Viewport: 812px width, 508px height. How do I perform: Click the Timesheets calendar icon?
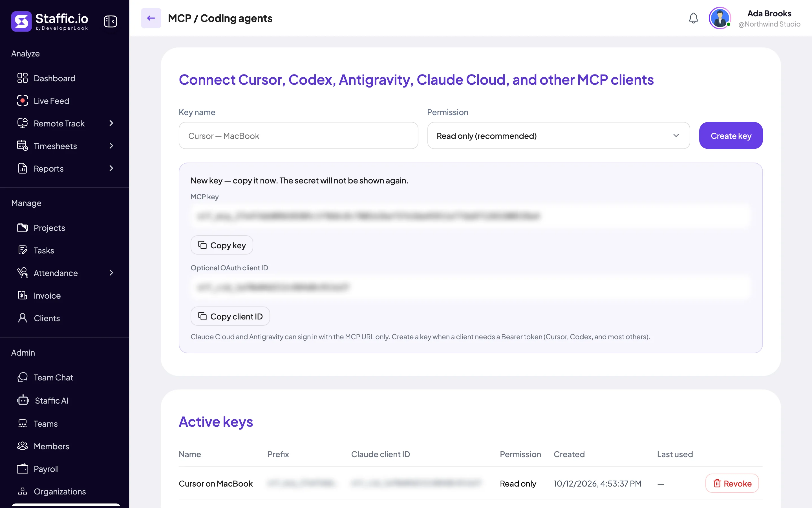tap(23, 146)
